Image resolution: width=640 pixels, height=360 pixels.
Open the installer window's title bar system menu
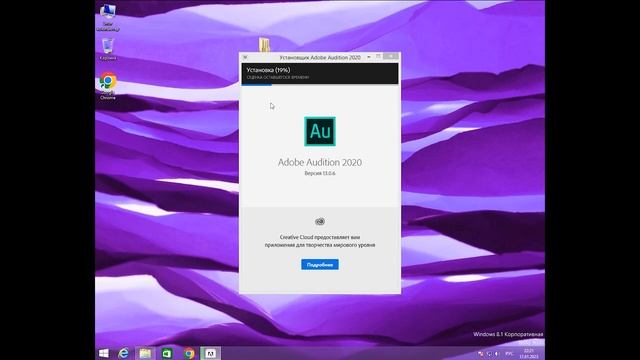[x=245, y=57]
